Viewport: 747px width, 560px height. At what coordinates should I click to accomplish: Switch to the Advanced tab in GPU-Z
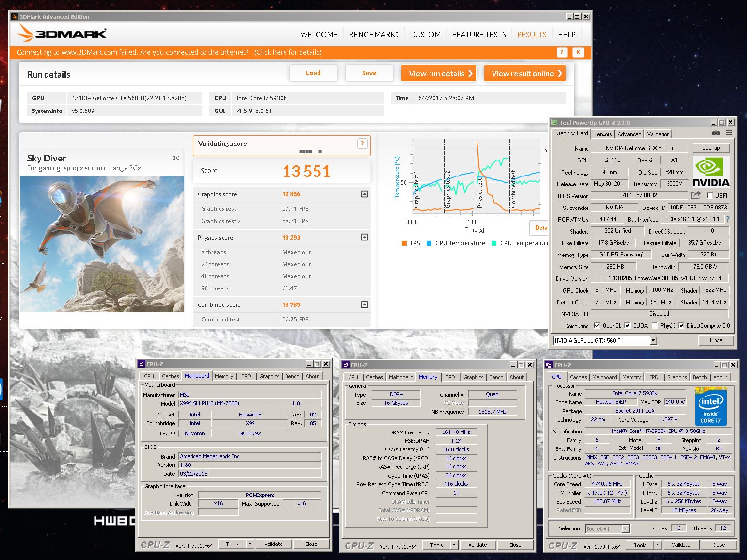pos(629,134)
